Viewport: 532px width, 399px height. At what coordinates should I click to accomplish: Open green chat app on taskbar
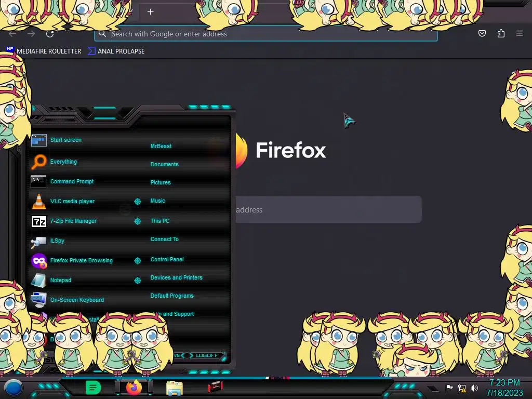pyautogui.click(x=94, y=388)
